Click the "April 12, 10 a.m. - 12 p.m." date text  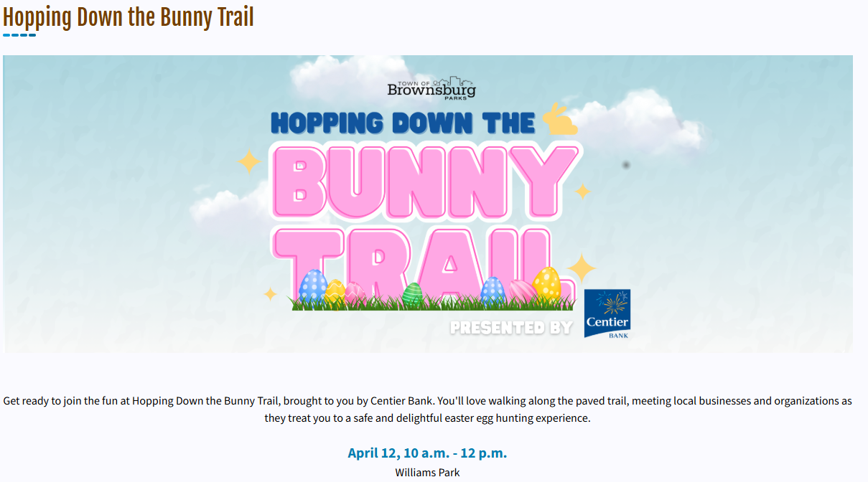pos(427,453)
